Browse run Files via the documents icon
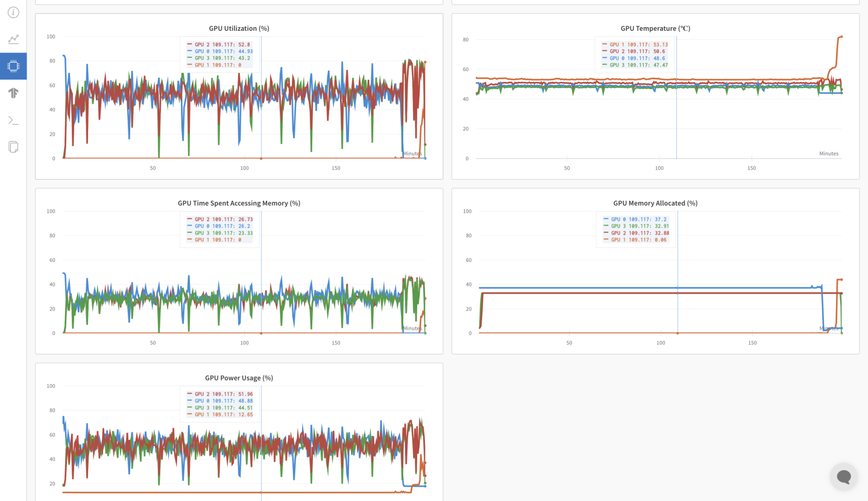 click(x=13, y=147)
